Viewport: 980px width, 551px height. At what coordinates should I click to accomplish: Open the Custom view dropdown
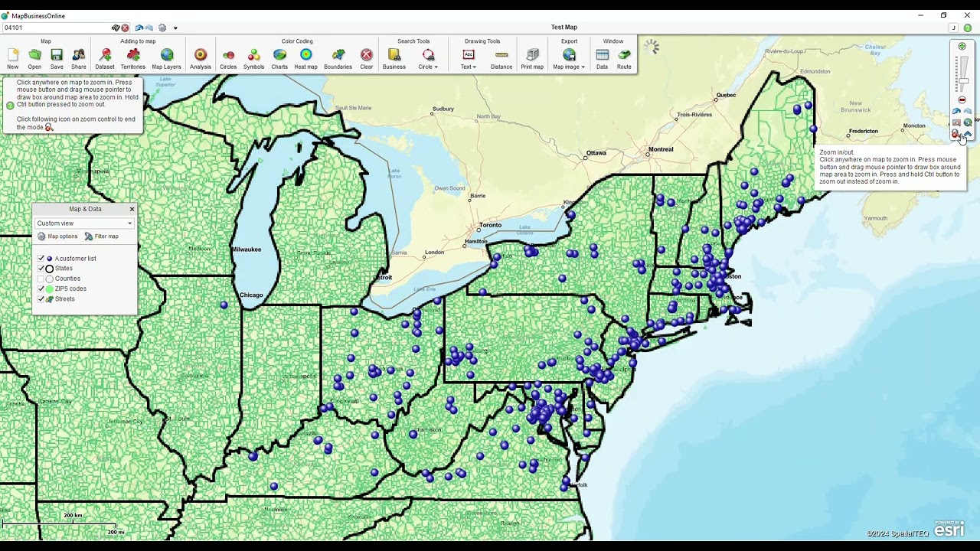(x=84, y=223)
